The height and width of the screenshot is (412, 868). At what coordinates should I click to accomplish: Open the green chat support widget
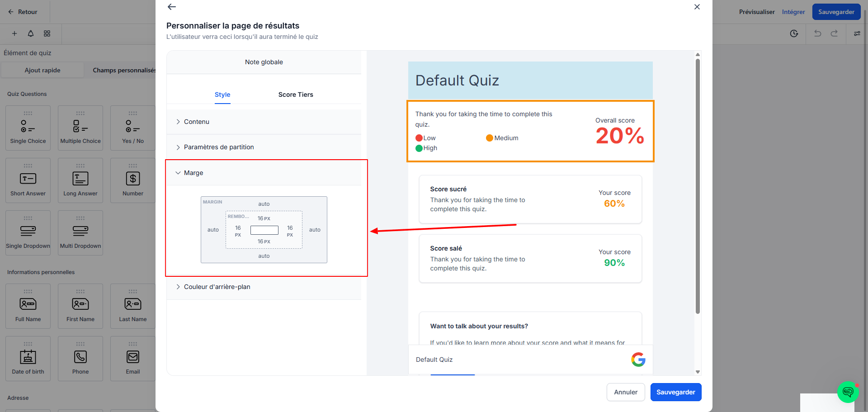click(x=848, y=392)
